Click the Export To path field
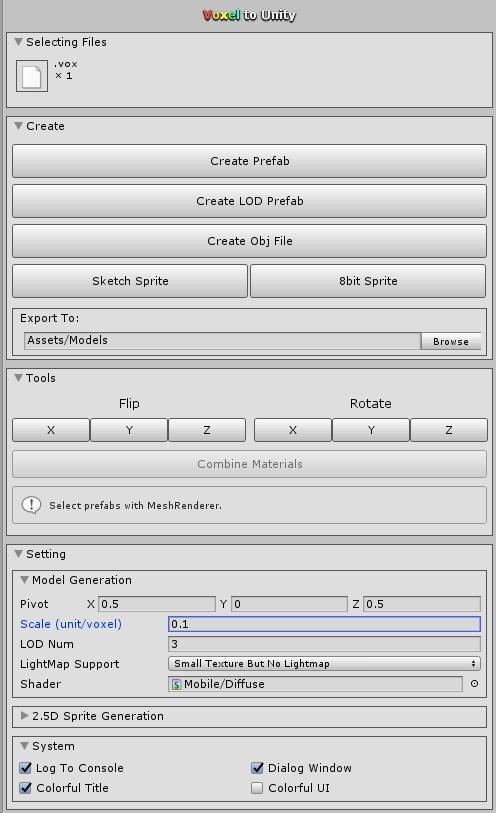496x813 pixels. (222, 341)
